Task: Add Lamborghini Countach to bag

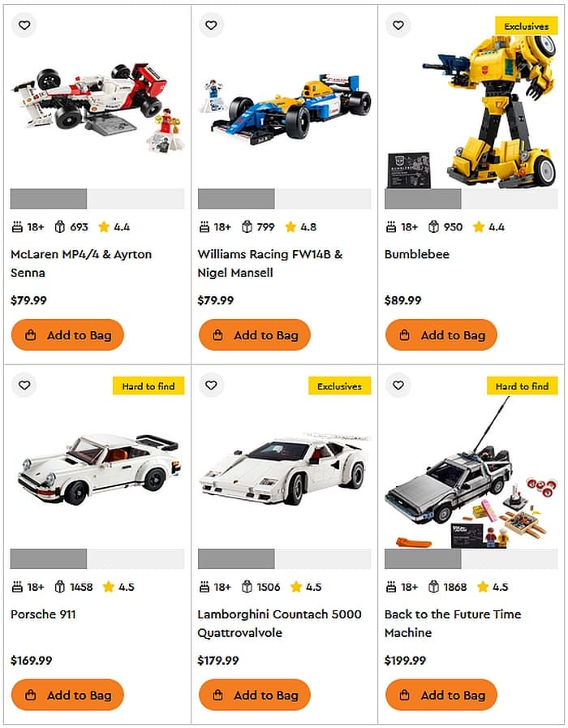Action: (255, 695)
